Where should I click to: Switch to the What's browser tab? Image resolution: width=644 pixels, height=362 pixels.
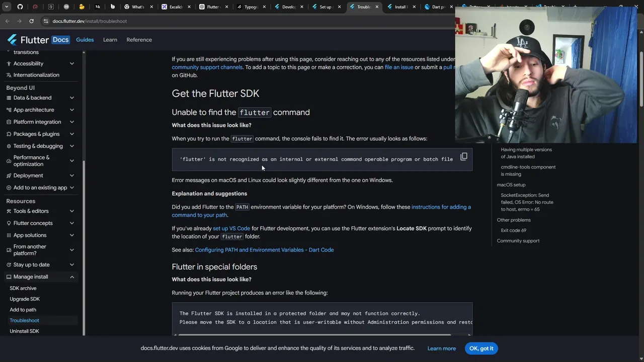pos(138,7)
